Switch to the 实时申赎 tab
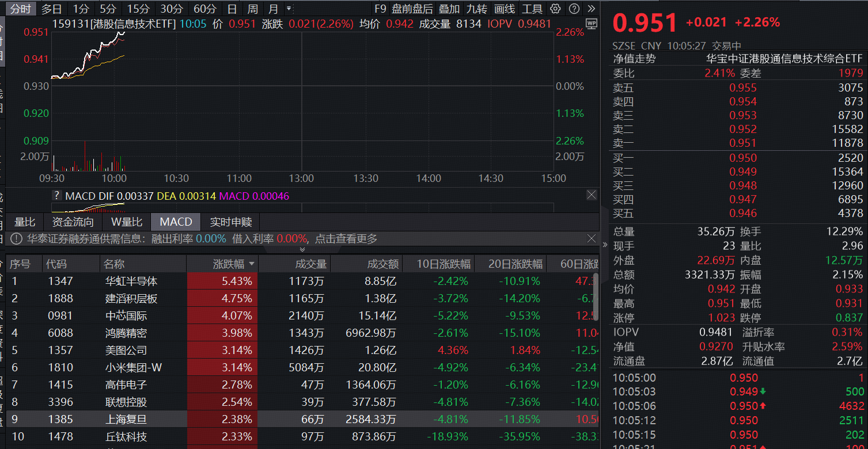The height and width of the screenshot is (449, 868). 230,222
